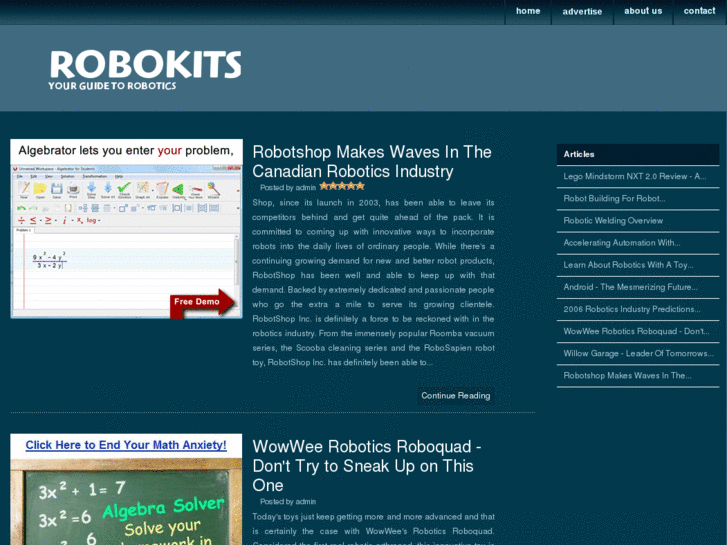Open Accelerating Automation With... article
727x545 pixels.
[x=622, y=243]
